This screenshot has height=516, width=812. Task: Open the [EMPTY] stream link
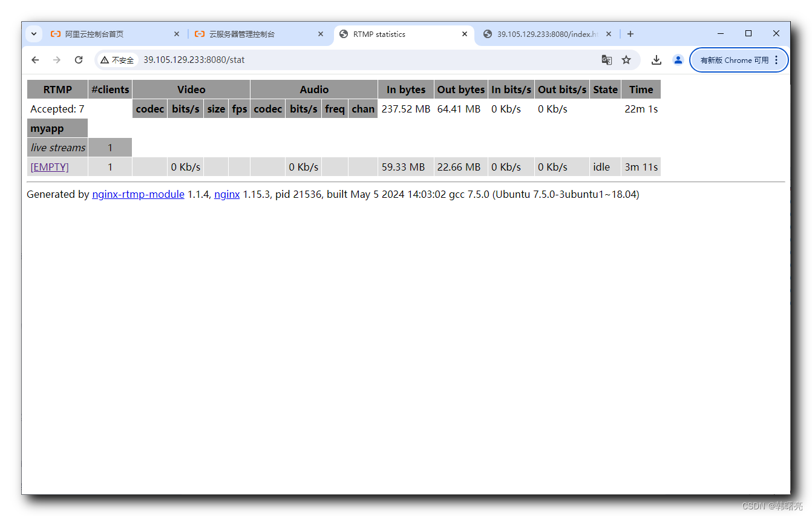(50, 167)
